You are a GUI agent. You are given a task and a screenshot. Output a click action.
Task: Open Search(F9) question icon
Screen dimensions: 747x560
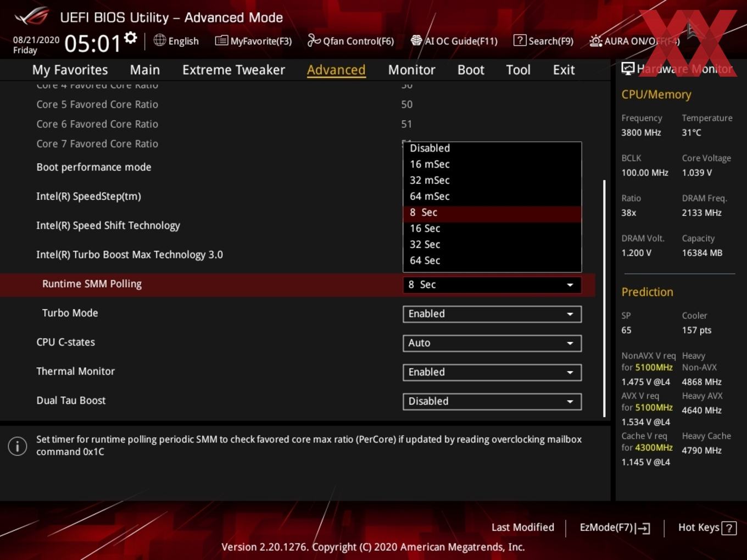519,40
